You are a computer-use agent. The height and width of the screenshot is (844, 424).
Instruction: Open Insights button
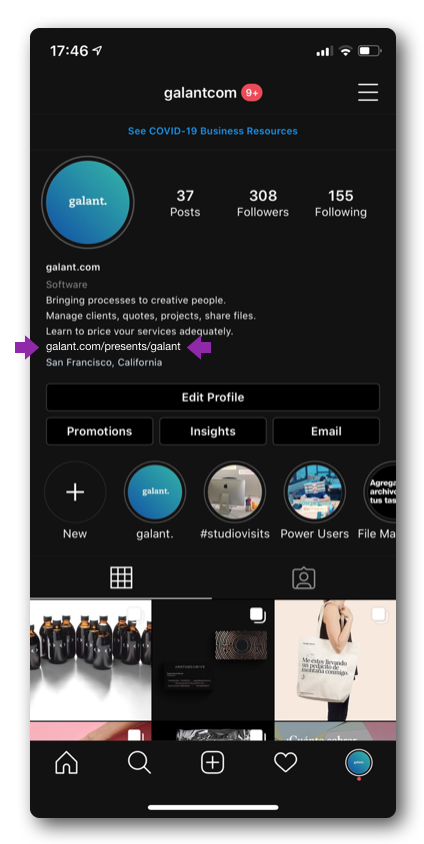tap(213, 431)
